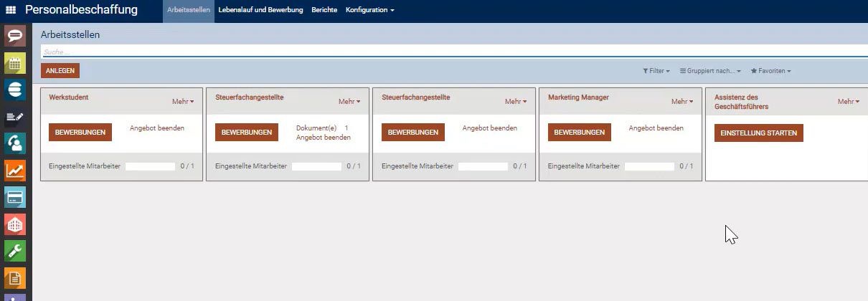The width and height of the screenshot is (868, 301).
Task: Open the credit card invoicing icon
Action: (15, 197)
